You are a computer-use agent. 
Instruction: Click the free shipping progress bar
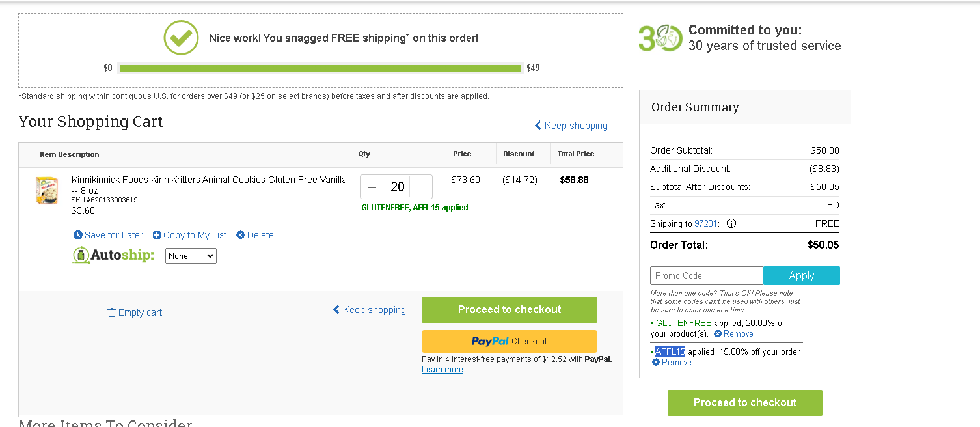(x=320, y=68)
